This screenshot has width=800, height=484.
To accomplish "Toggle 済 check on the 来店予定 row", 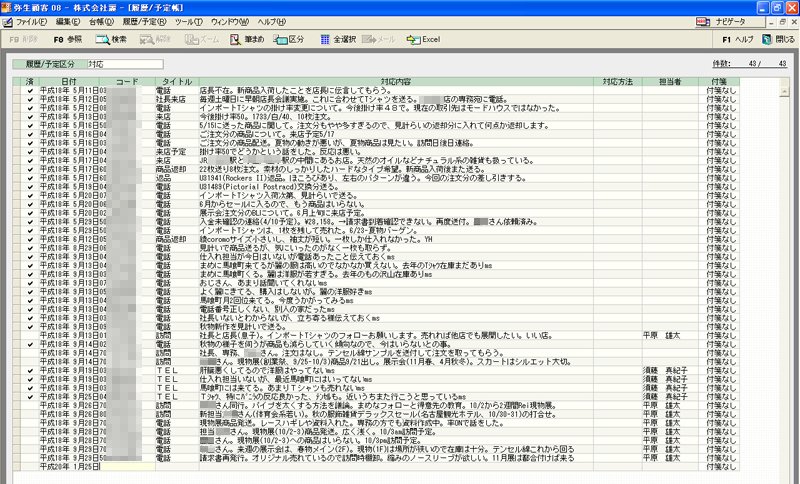I will click(x=30, y=152).
